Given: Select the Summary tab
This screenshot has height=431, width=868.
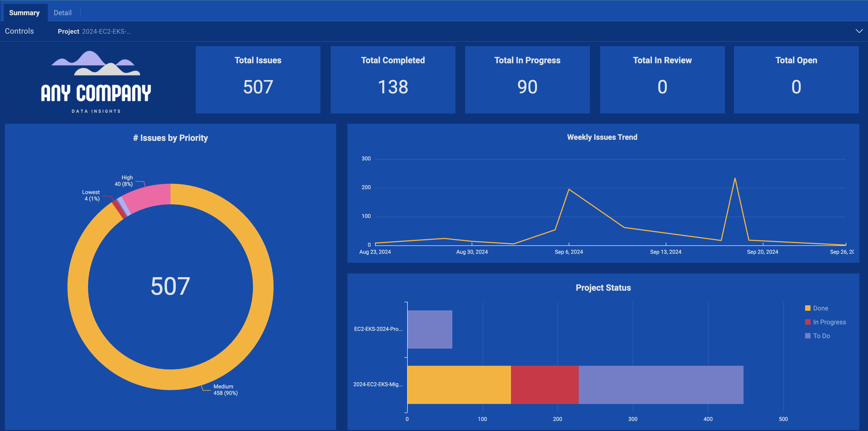Looking at the screenshot, I should pyautogui.click(x=24, y=13).
